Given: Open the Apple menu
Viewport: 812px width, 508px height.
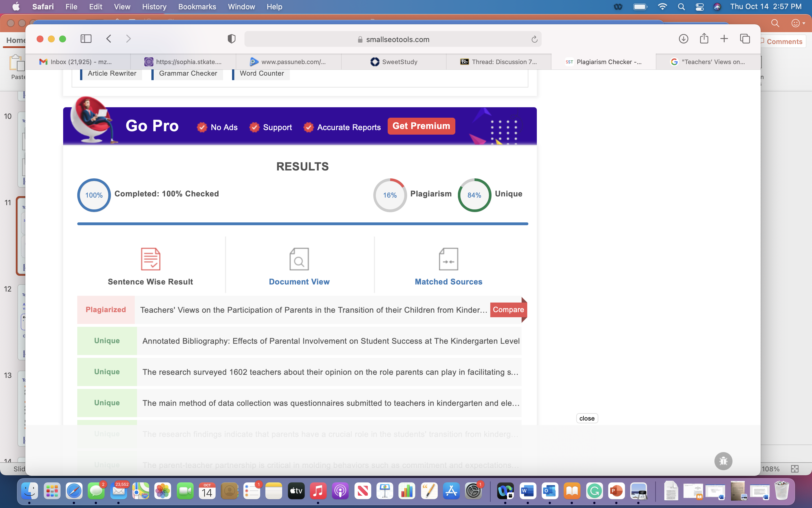Looking at the screenshot, I should point(16,7).
